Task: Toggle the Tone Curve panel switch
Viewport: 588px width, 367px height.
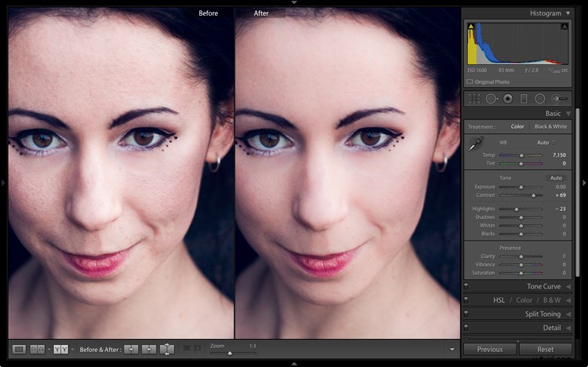Action: tap(466, 286)
